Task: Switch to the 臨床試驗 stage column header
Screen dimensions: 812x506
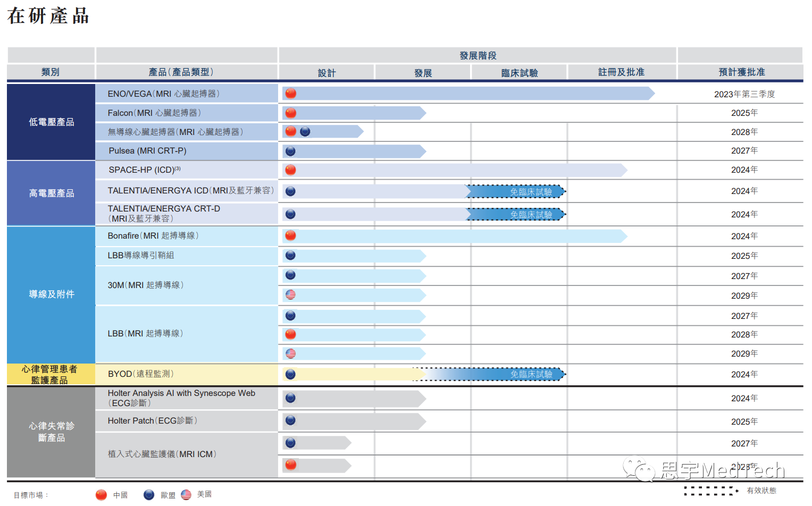Action: [x=518, y=72]
